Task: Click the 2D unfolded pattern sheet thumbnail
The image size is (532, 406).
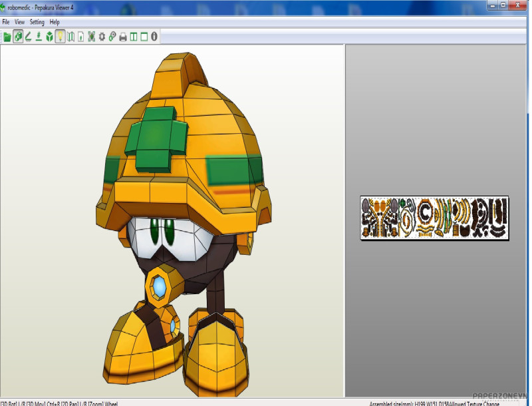Action: [434, 218]
